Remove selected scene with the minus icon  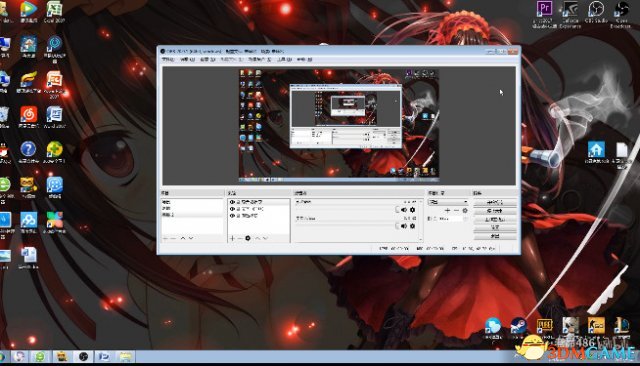point(173,238)
